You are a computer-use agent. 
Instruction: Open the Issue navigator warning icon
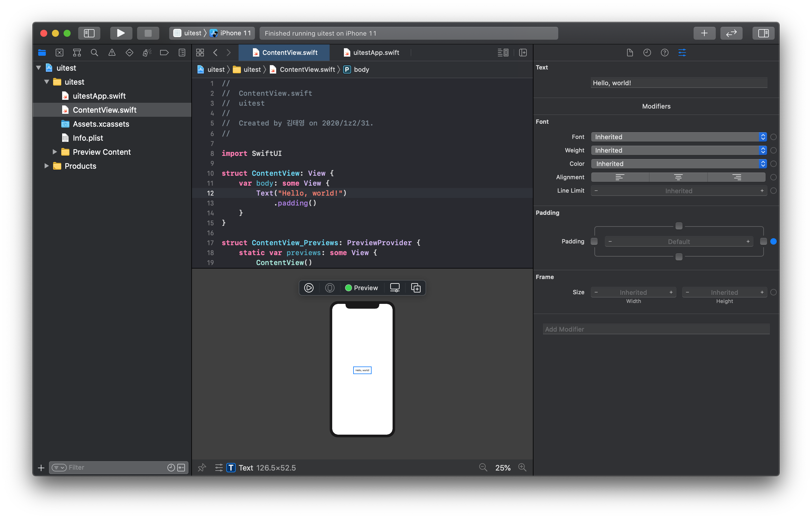point(112,53)
